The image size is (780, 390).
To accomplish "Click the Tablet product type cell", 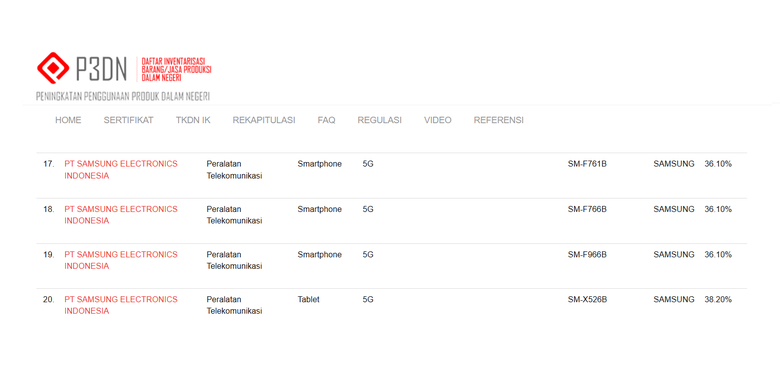I will 308,299.
